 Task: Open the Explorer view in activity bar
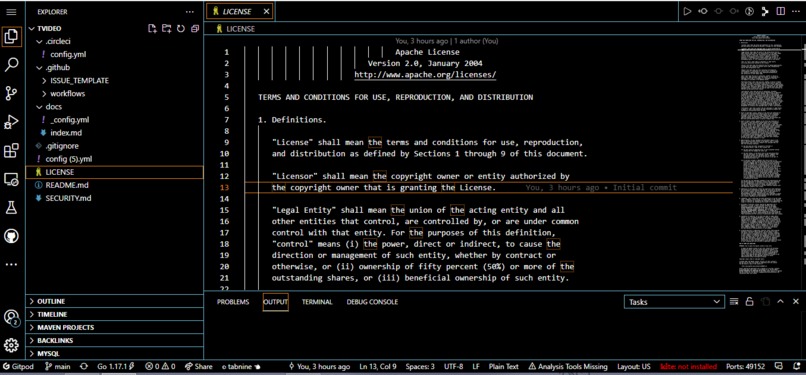coord(11,37)
